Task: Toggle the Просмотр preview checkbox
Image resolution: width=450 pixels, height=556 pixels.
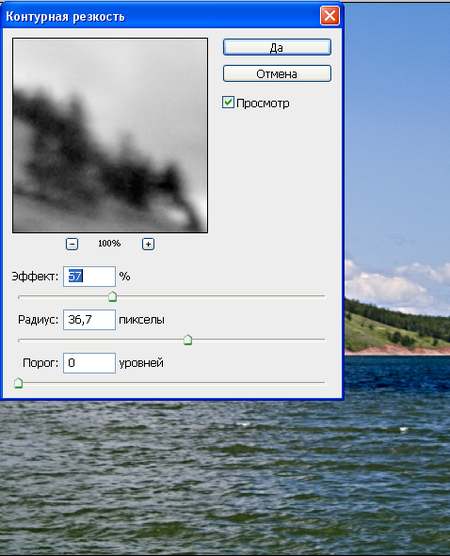Action: [228, 102]
